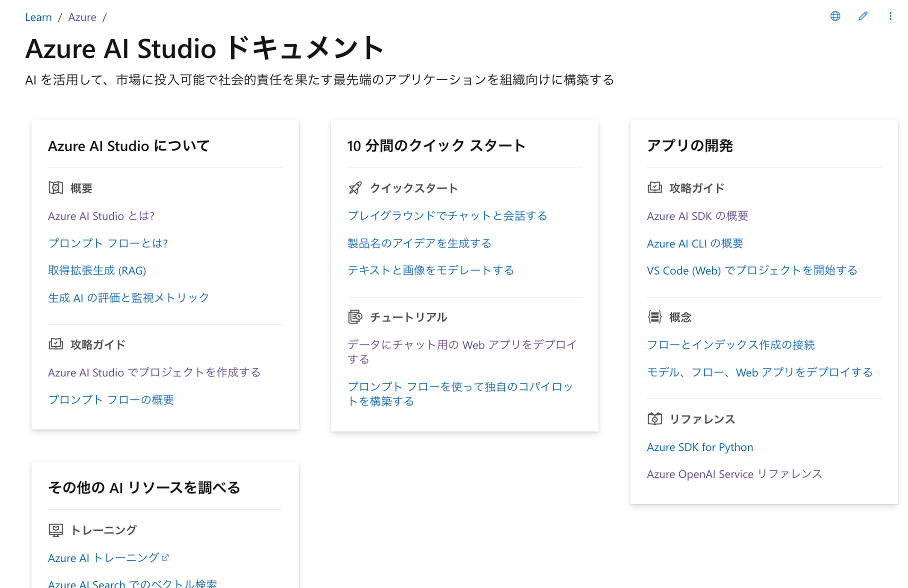Open the Azure AI SDK の概要 link
Image resolution: width=908 pixels, height=588 pixels.
click(697, 216)
